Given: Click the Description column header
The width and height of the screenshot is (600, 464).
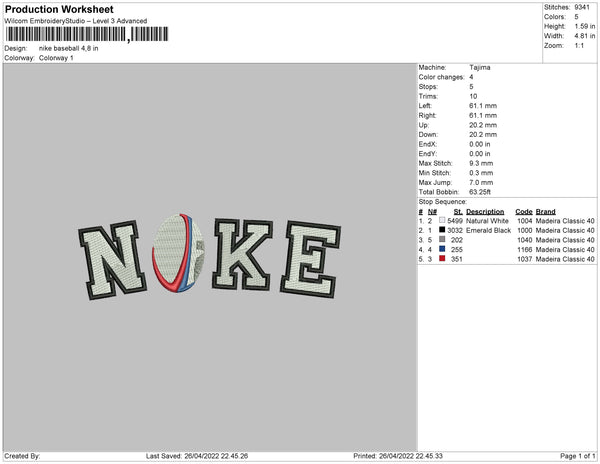Looking at the screenshot, I should (x=485, y=212).
